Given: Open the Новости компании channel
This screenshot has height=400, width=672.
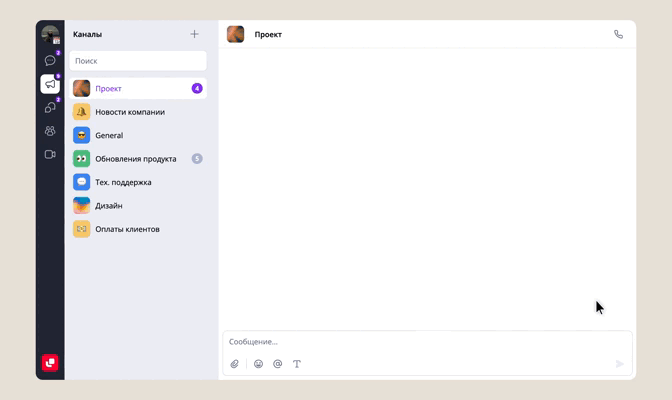Looking at the screenshot, I should point(130,112).
